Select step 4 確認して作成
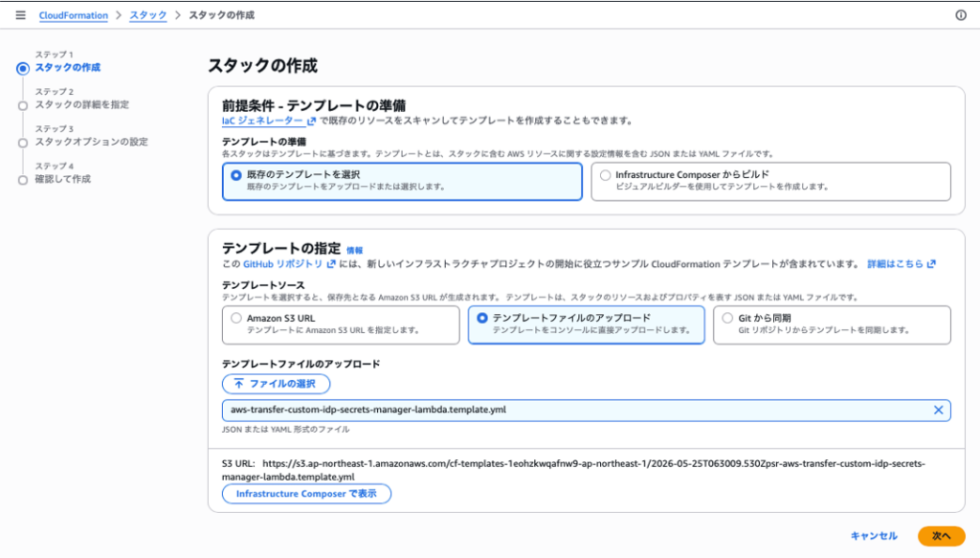 tap(62, 179)
